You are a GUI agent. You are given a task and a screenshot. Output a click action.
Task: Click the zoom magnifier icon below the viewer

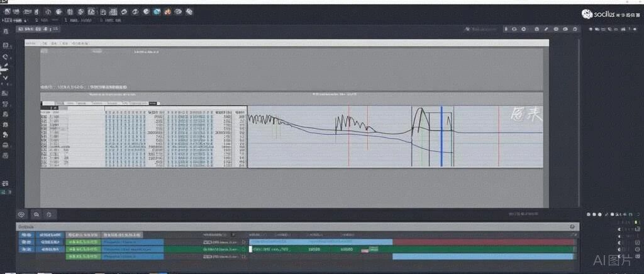tap(36, 215)
